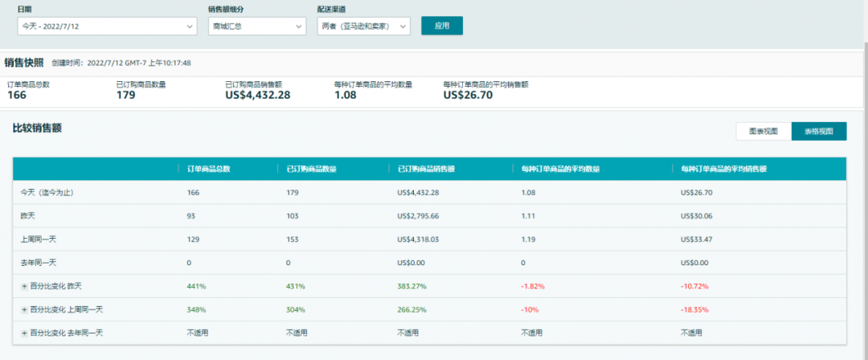Click the 订单商品总数 table column header
Screen dimensions: 868x360
[208, 169]
